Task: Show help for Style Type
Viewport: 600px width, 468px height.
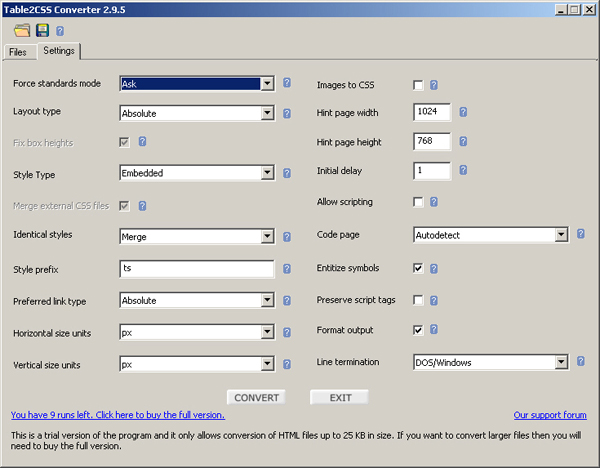Action: 287,173
